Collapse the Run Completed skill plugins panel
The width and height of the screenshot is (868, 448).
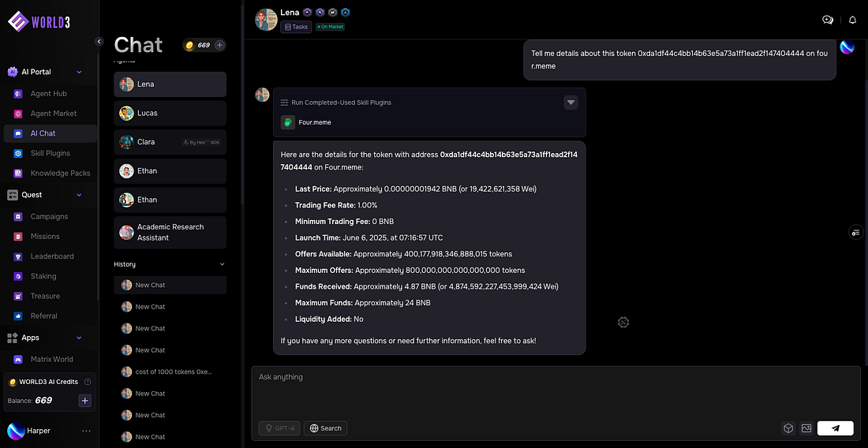[x=571, y=103]
